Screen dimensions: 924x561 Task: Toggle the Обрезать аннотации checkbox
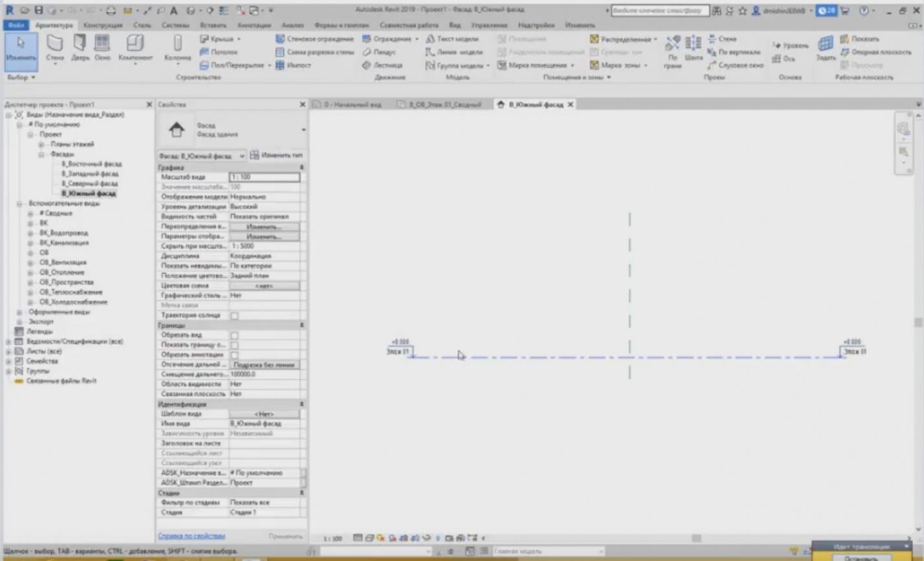pos(235,355)
